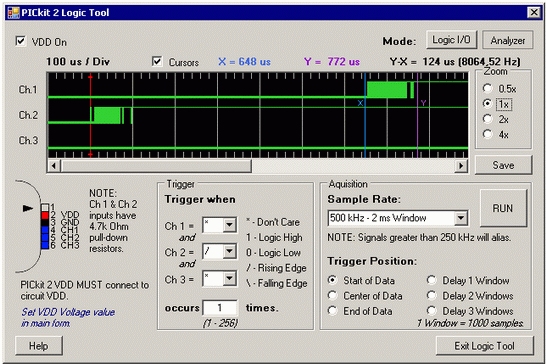546x364 pixels.
Task: Select the 2x zoom radio button
Action: (488, 119)
